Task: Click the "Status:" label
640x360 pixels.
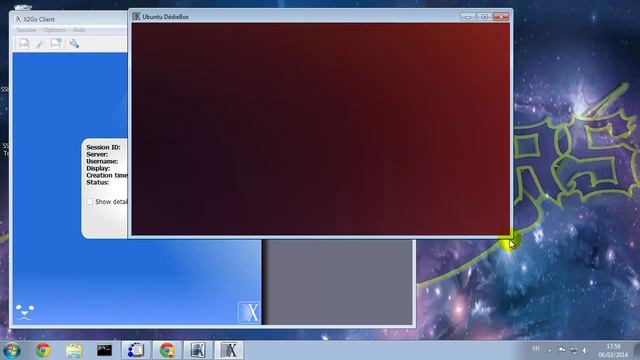Action: coord(98,182)
